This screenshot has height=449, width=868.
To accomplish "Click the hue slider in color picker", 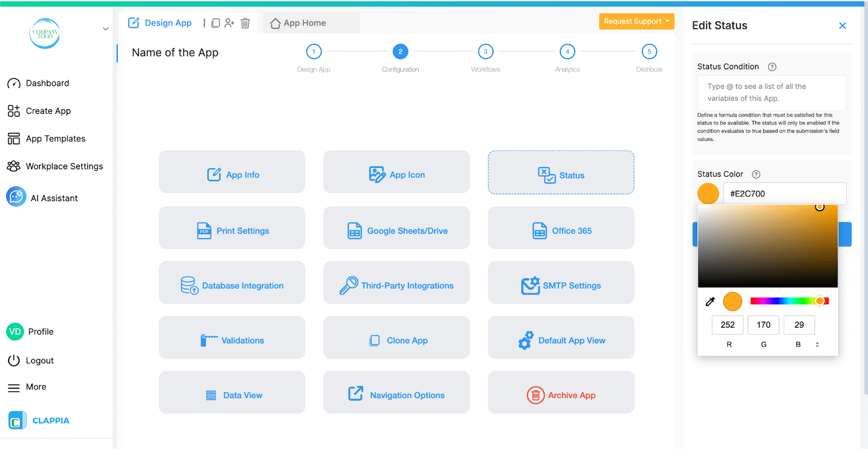I will (x=789, y=301).
